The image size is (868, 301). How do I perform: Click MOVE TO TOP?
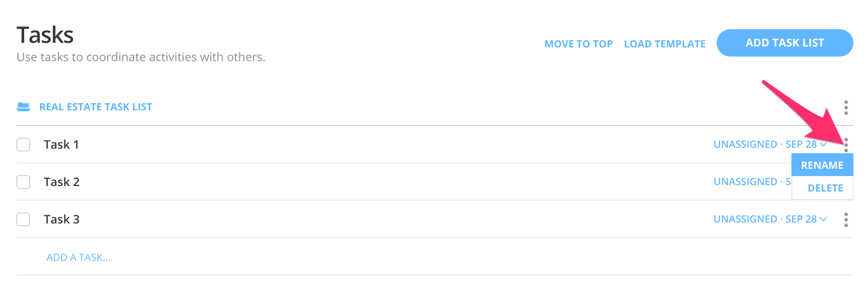(x=579, y=44)
